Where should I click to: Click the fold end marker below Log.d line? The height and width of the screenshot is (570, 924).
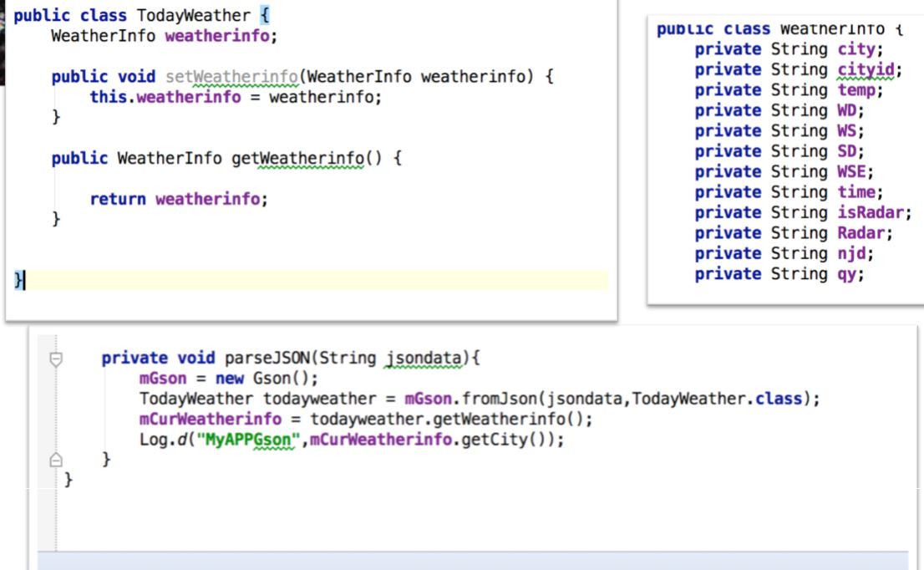click(x=56, y=460)
